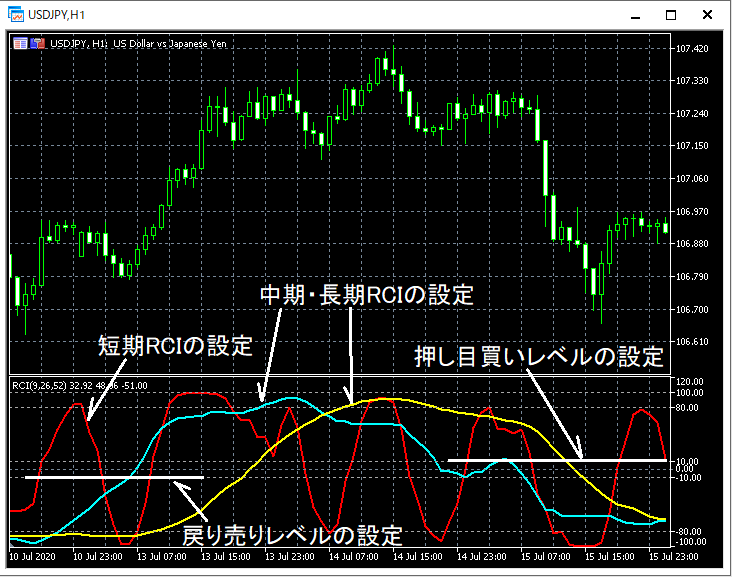Click the '13 Jul 15:00' time axis label
This screenshot has height=577, width=733.
tap(226, 557)
